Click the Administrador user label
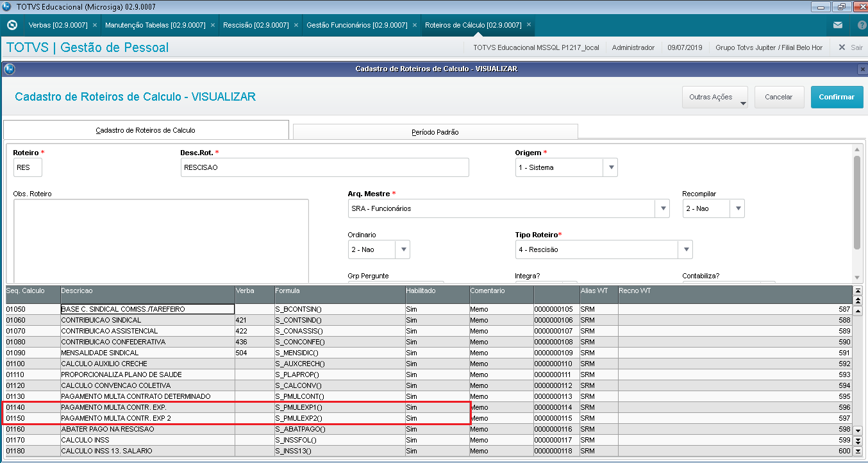The image size is (868, 463). coord(633,47)
